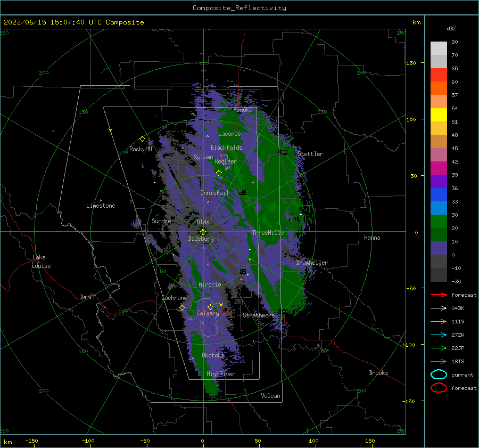Click the Strathmore town label
The height and width of the screenshot is (448, 479).
pos(259,315)
